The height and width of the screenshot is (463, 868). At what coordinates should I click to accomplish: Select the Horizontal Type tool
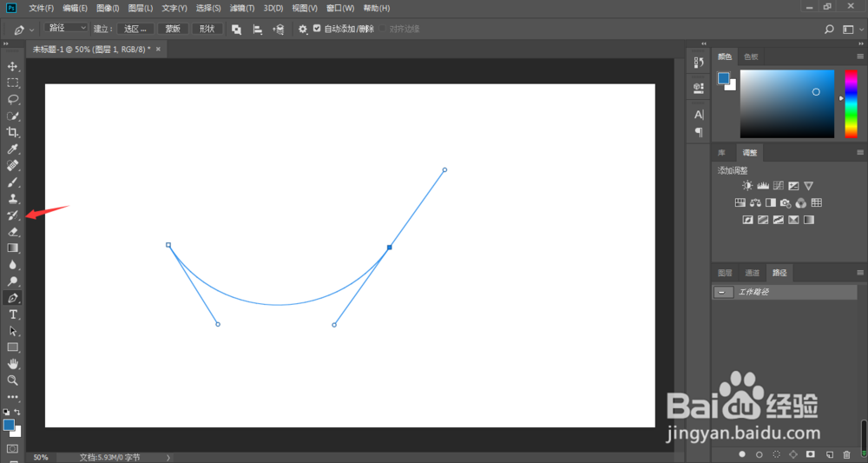pyautogui.click(x=13, y=314)
